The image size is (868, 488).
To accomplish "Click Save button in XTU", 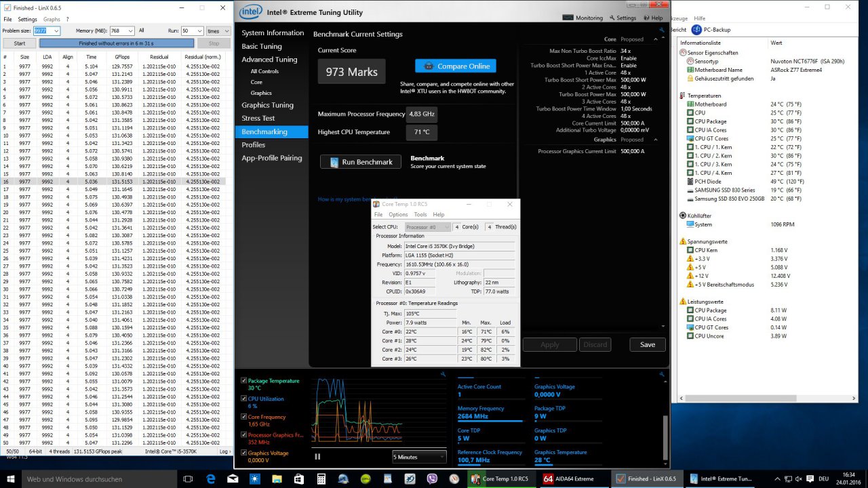I will point(648,344).
